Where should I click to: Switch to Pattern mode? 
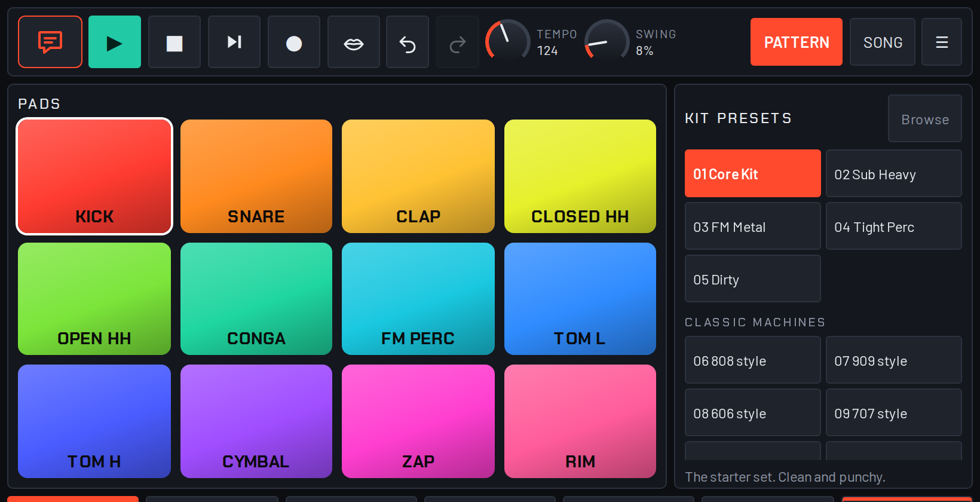(797, 42)
